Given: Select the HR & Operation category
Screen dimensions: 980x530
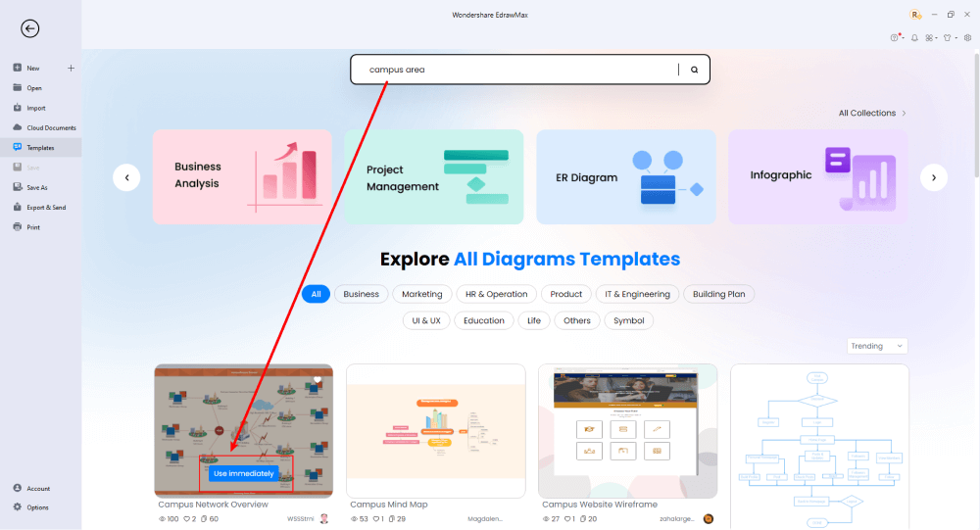Looking at the screenshot, I should pyautogui.click(x=496, y=294).
